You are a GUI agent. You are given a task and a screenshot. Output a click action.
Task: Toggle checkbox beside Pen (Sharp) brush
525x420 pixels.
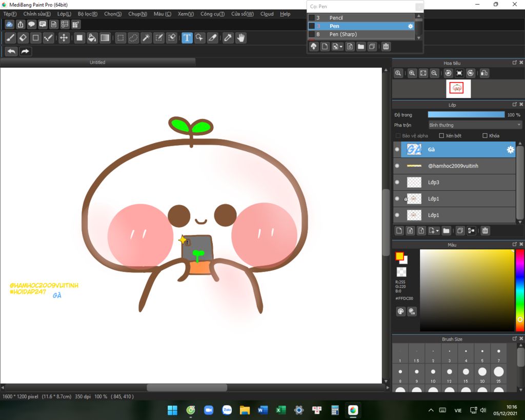coord(312,34)
